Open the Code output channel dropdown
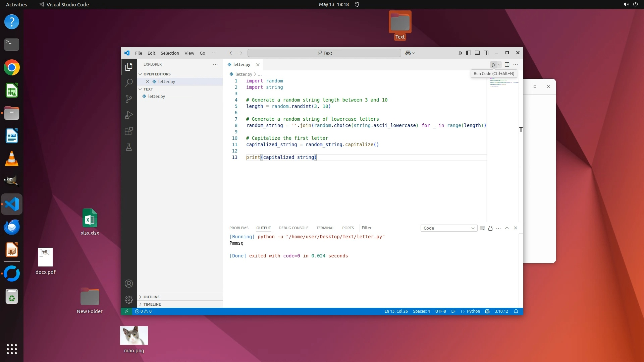644x362 pixels. (449, 228)
